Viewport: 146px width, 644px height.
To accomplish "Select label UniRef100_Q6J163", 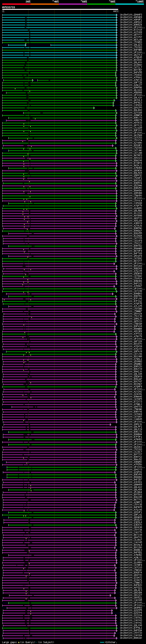I will tap(131, 90).
